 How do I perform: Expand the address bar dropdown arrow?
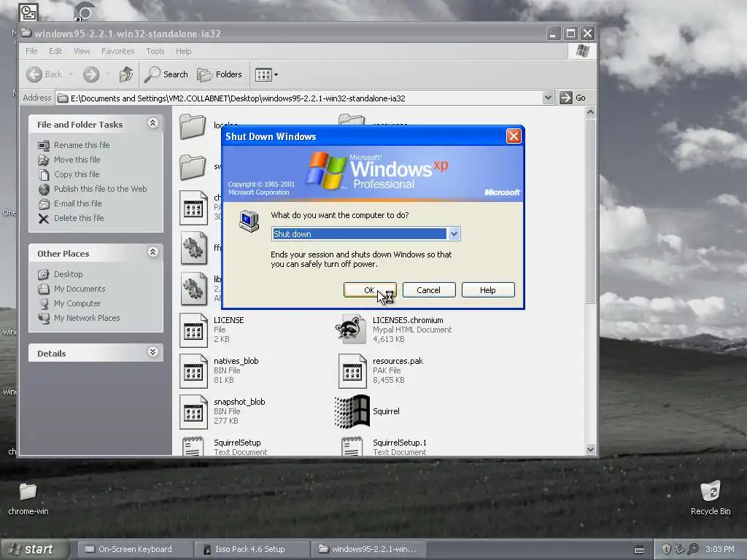point(549,98)
